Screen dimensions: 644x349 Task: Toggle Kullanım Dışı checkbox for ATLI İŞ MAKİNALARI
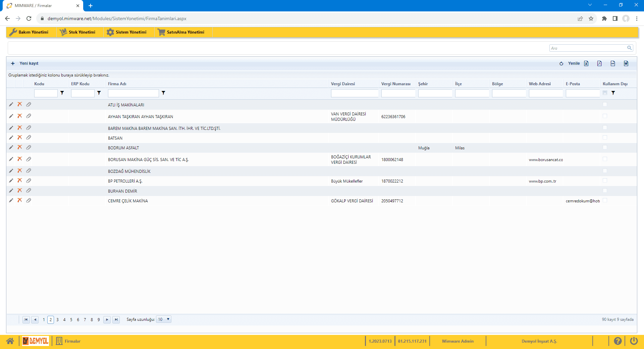pyautogui.click(x=605, y=105)
